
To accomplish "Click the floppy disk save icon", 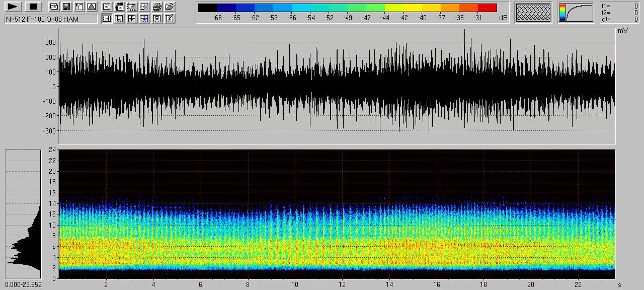I will coord(66,7).
